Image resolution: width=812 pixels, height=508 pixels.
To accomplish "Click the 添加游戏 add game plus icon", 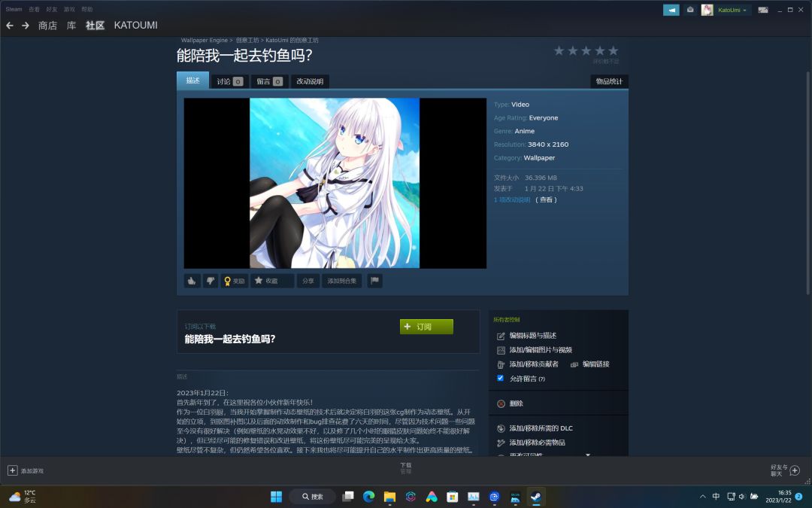I will click(x=13, y=470).
